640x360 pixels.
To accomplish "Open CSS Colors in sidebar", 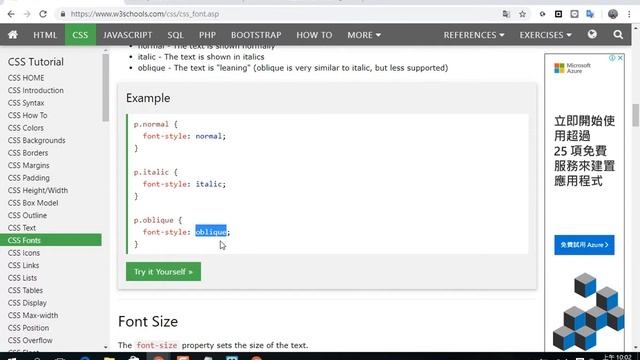I will (x=25, y=128).
